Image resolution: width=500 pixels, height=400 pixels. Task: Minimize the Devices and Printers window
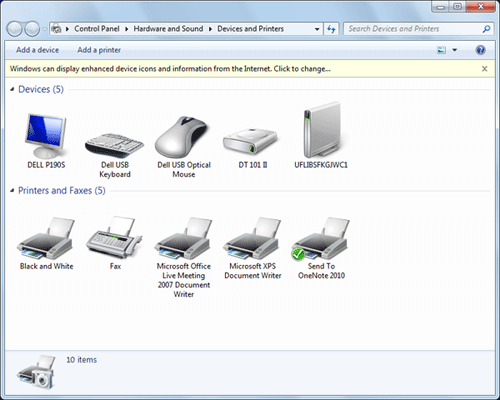coord(441,7)
